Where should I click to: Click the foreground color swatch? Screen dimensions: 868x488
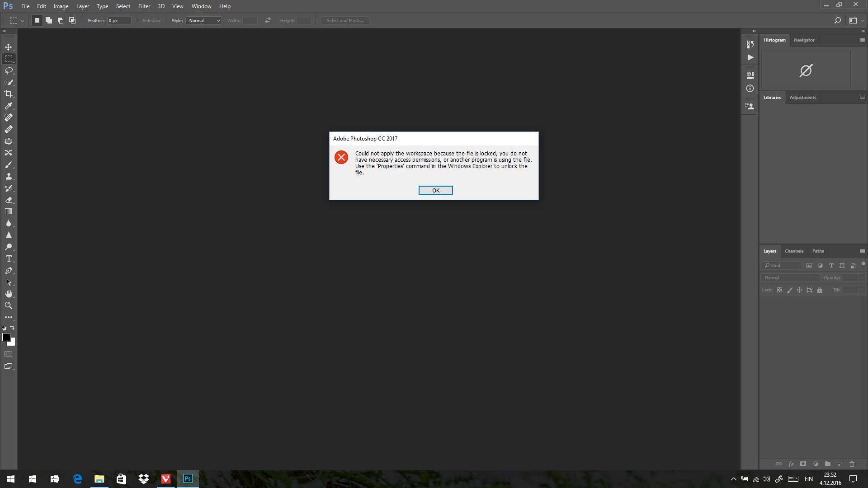[x=6, y=337]
